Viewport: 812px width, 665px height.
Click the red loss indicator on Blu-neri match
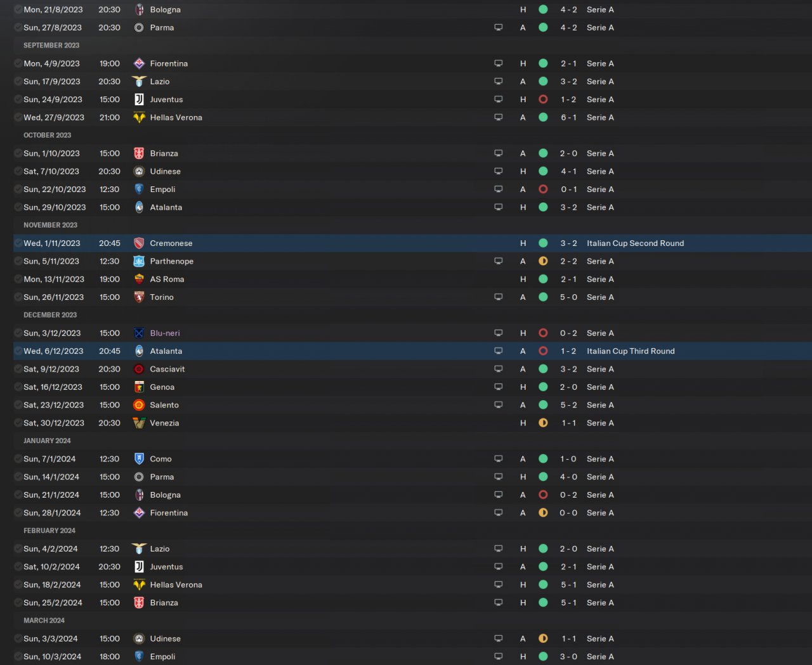pos(543,333)
